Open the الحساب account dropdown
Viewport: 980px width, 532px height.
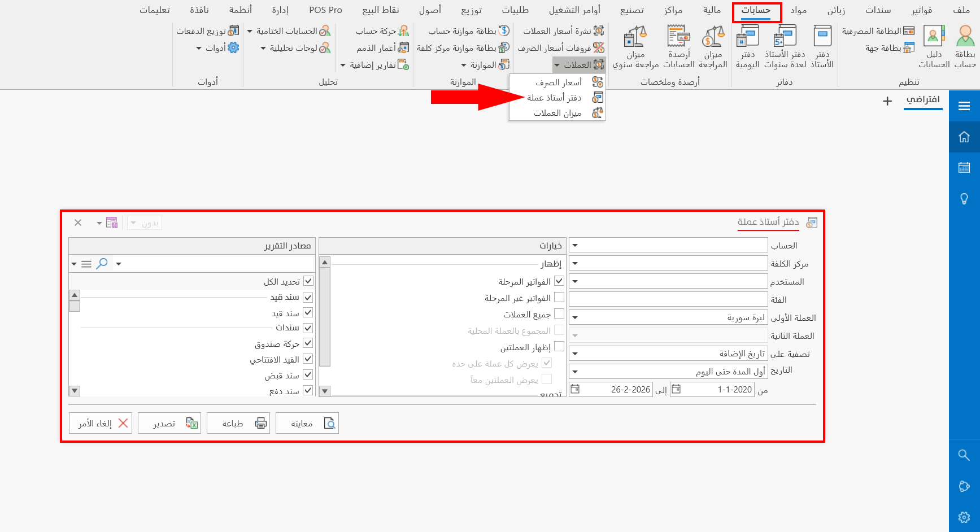click(x=575, y=245)
